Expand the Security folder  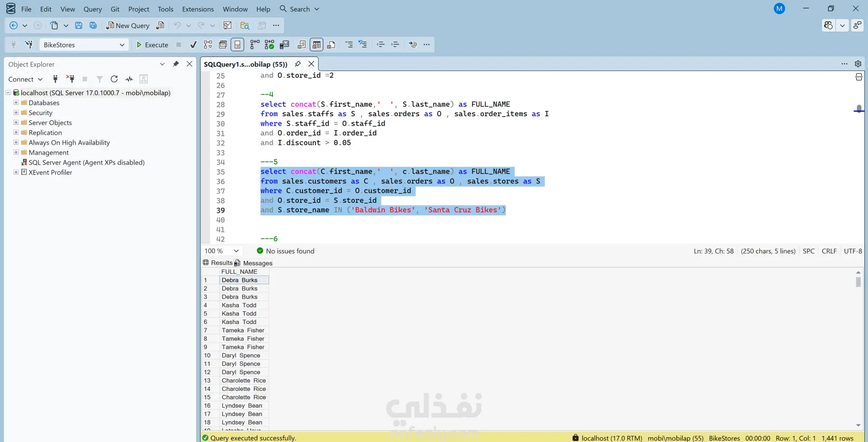(x=16, y=113)
